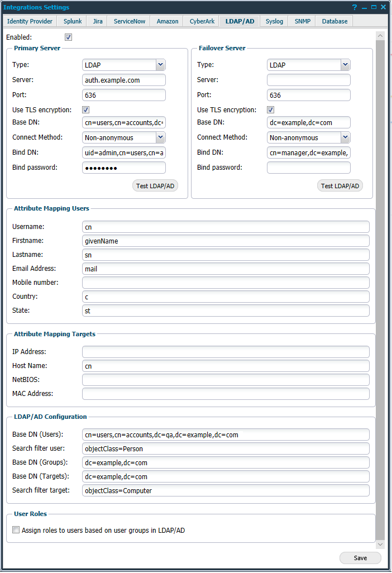The height and width of the screenshot is (573, 392).
Task: Click scrollbar down arrow at bottom
Action: (x=380, y=543)
